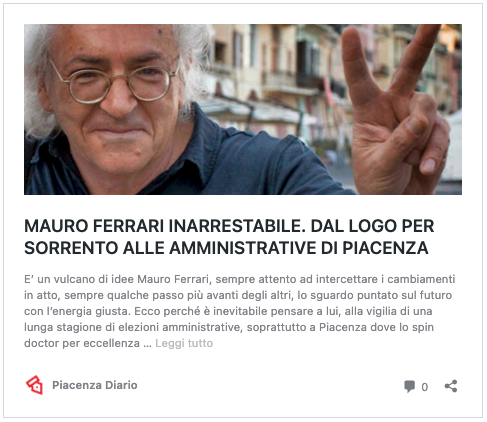Follow the "Leggi tutto" link
The height and width of the screenshot is (422, 487).
point(184,343)
